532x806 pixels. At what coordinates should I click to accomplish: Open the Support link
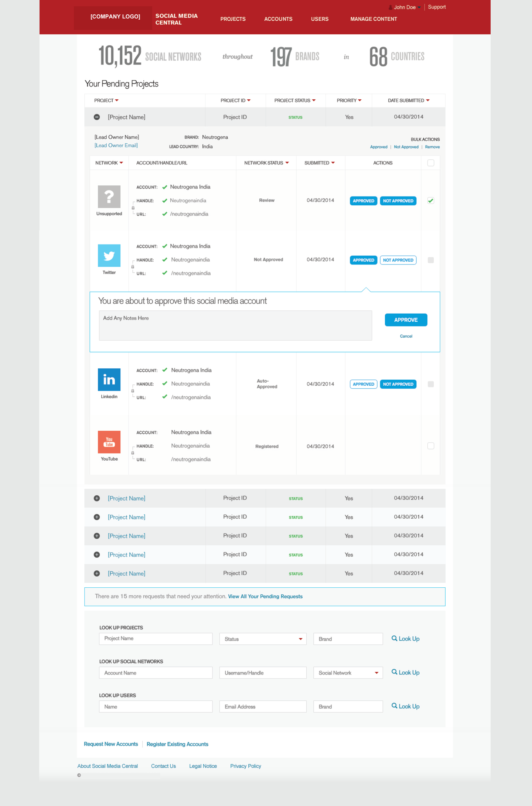(437, 7)
